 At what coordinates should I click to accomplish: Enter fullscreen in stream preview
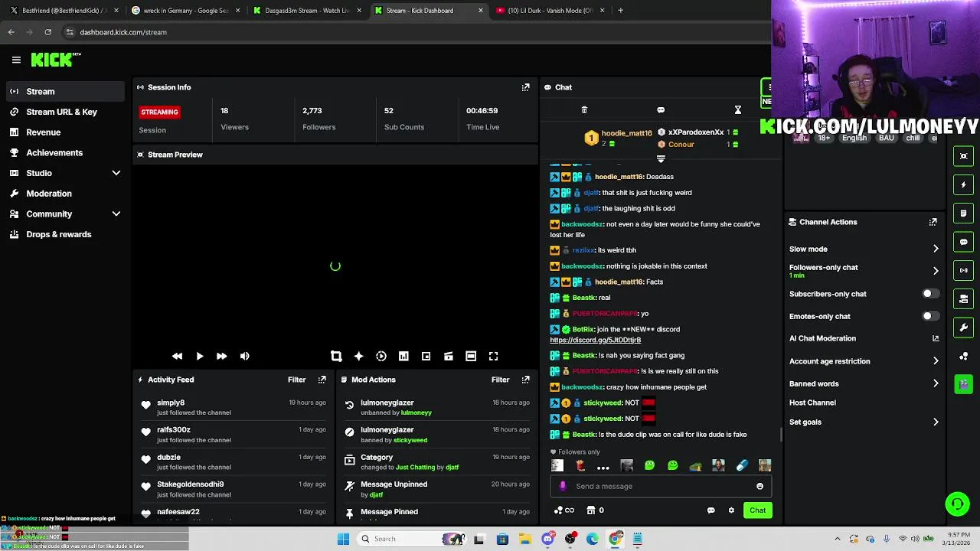494,356
